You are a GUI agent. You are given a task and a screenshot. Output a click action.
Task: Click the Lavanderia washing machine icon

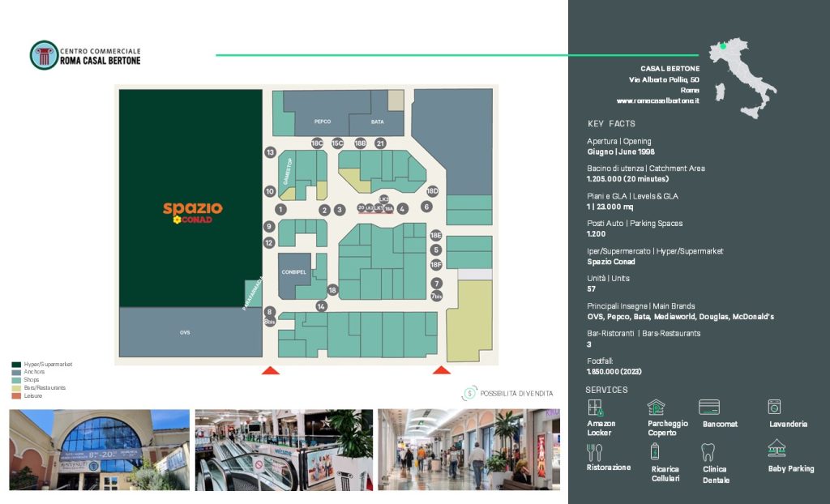774,407
